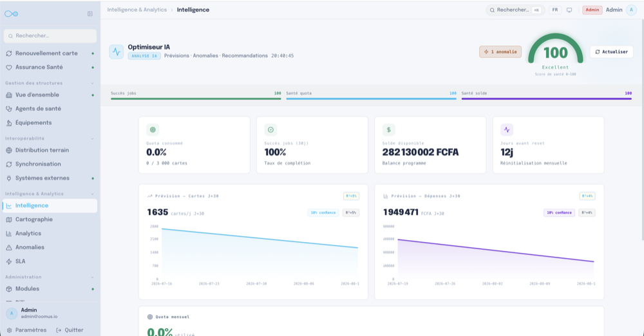
Task: Click the Analytics bar chart icon
Action: tap(9, 234)
